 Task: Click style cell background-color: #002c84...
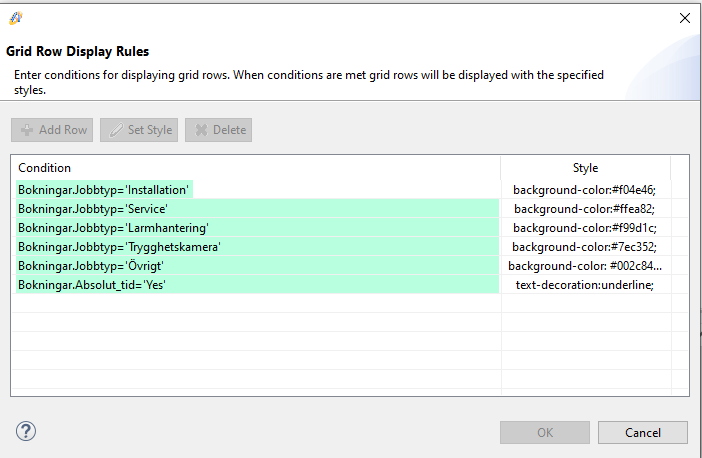click(x=585, y=266)
